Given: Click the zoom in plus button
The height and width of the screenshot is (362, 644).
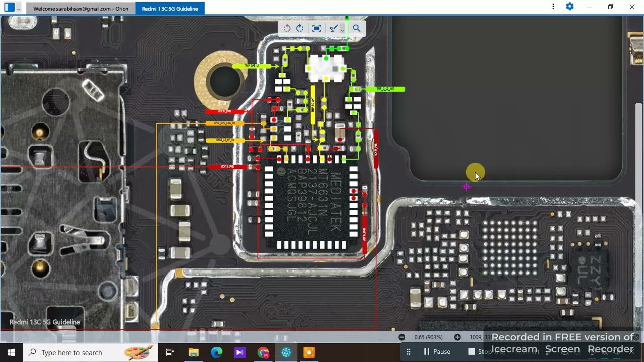Looking at the screenshot, I should click(457, 337).
